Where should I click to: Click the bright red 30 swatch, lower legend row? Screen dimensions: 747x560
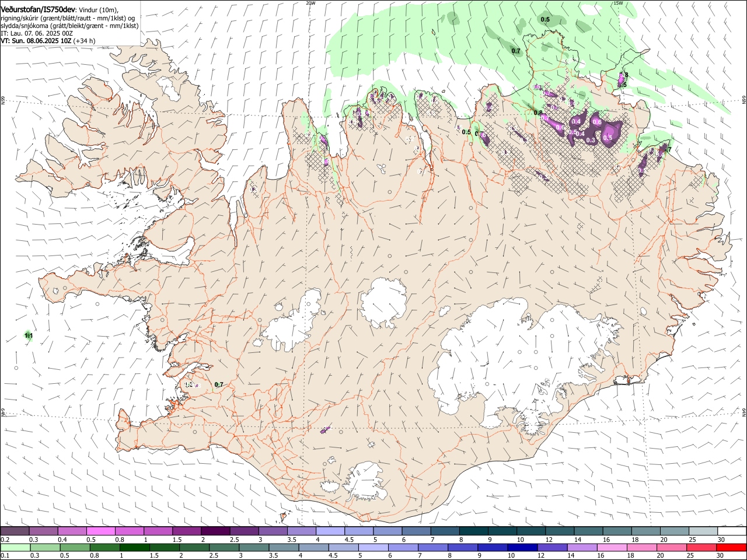(731, 547)
